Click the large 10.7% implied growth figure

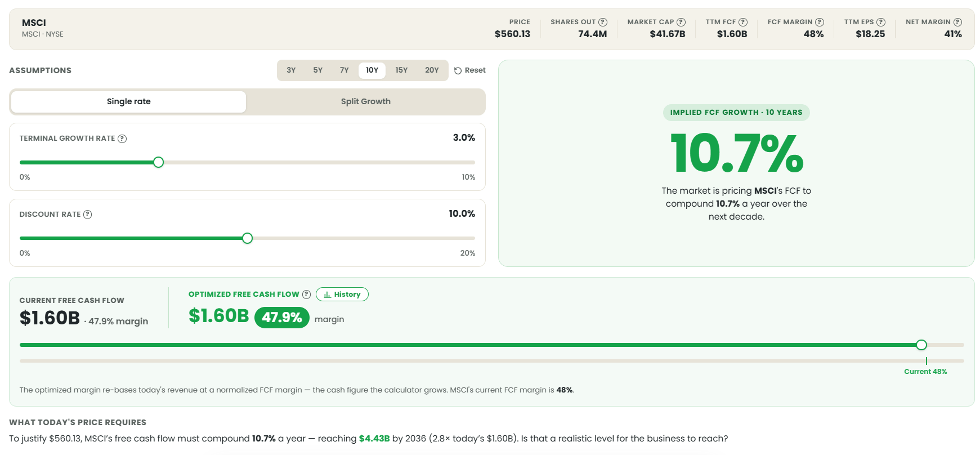736,153
